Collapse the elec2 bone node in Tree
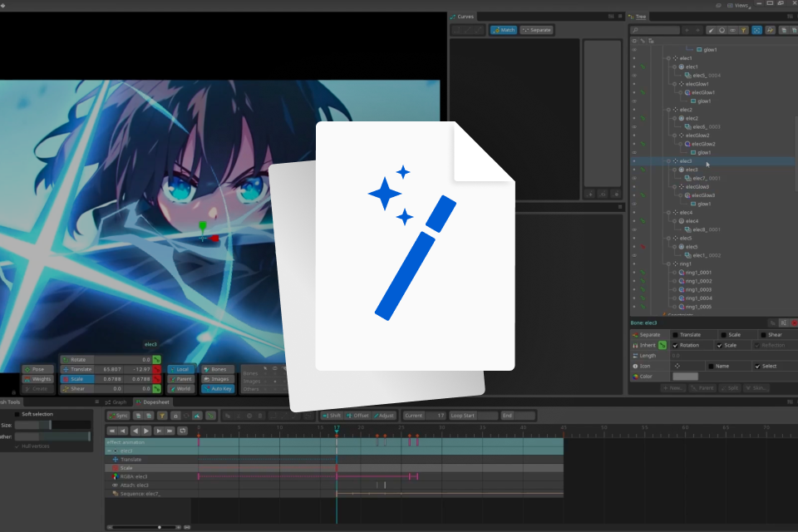 (x=668, y=110)
